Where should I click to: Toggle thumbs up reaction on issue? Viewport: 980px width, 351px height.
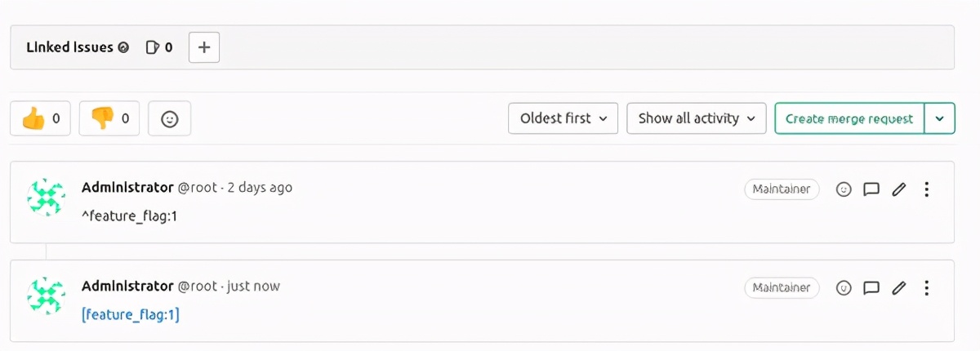click(x=40, y=118)
